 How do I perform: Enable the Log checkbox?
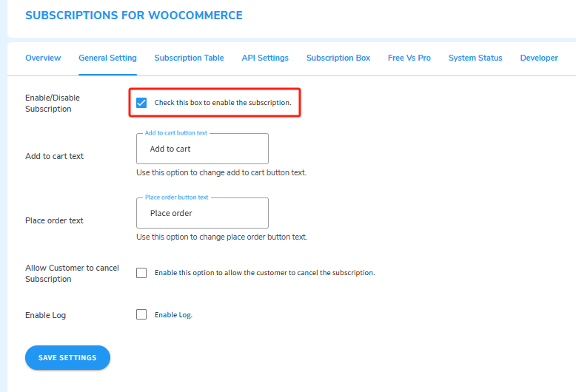pos(141,314)
